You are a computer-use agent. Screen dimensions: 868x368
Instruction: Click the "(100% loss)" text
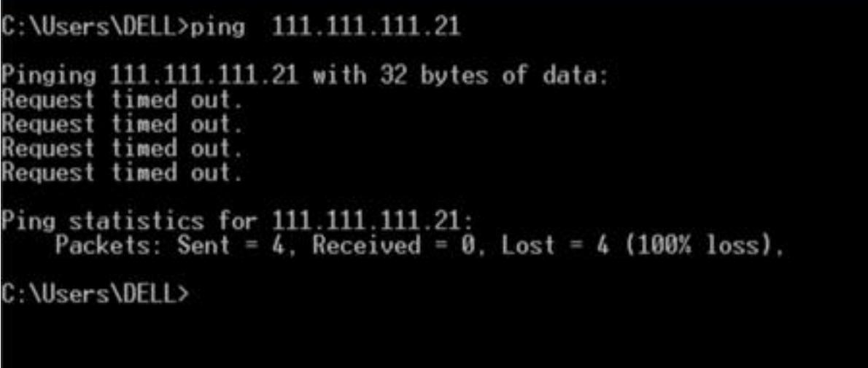(x=698, y=246)
